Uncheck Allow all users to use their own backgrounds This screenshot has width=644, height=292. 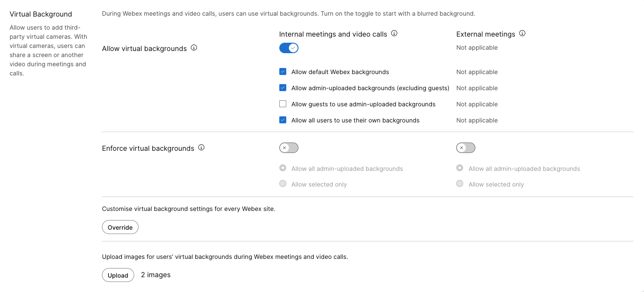(x=283, y=120)
